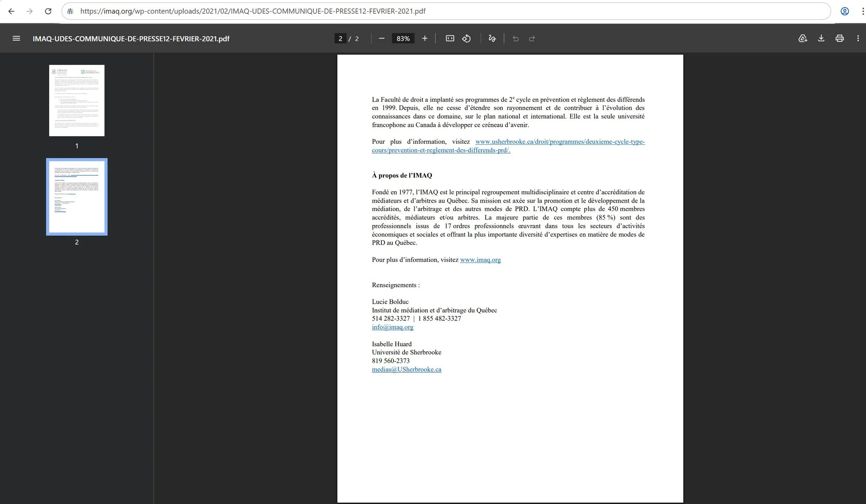Open the usherbrooke.ca programmes link
This screenshot has height=504, width=866.
tap(508, 146)
